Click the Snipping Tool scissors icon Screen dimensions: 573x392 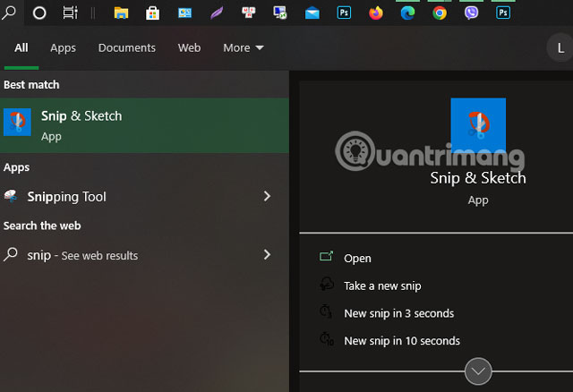pos(11,196)
